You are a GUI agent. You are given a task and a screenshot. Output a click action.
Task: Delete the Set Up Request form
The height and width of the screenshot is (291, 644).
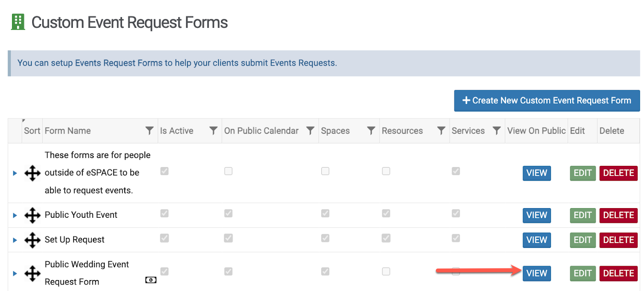pyautogui.click(x=618, y=240)
